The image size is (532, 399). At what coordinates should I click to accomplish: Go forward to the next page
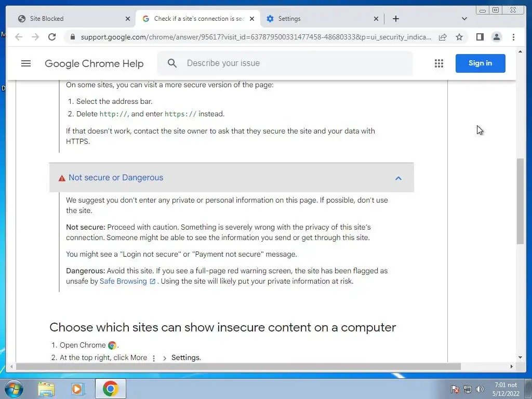click(35, 37)
